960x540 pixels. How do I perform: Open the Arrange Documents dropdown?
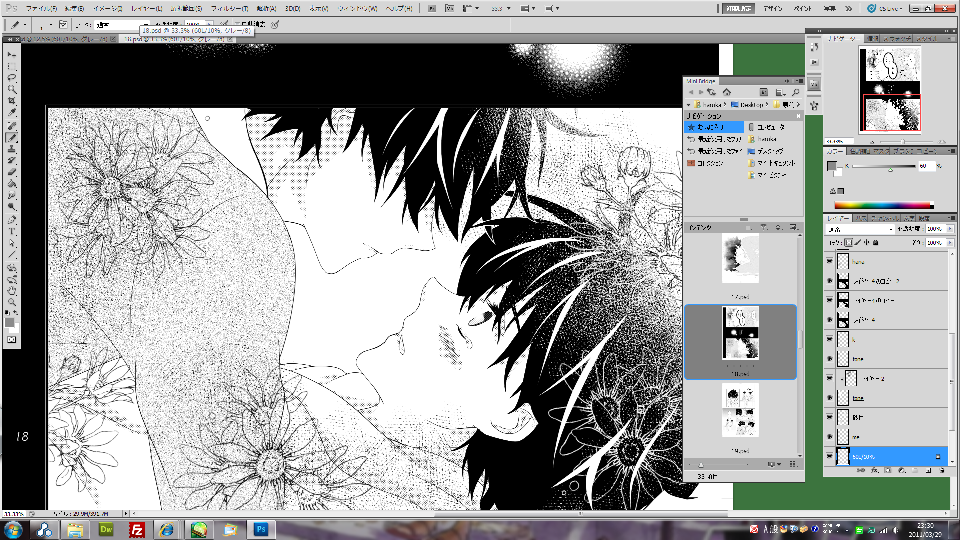pos(527,9)
